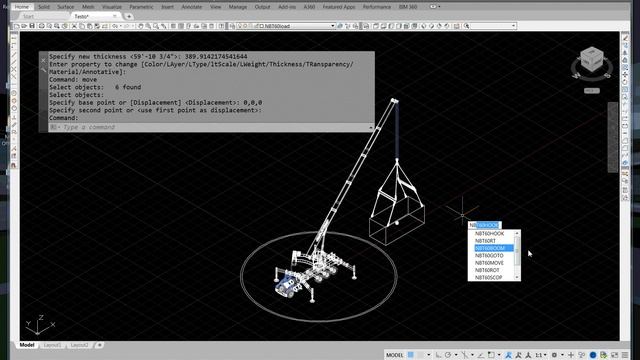The width and height of the screenshot is (640, 360).
Task: Click the Cut scissors icon in the toolbar
Action: click(x=74, y=26)
